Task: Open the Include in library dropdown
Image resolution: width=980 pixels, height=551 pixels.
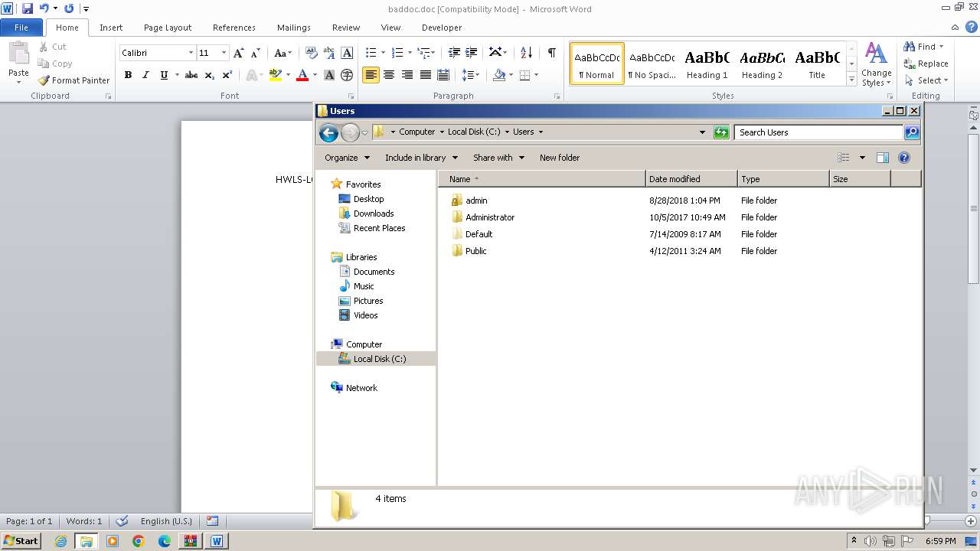Action: coord(421,158)
